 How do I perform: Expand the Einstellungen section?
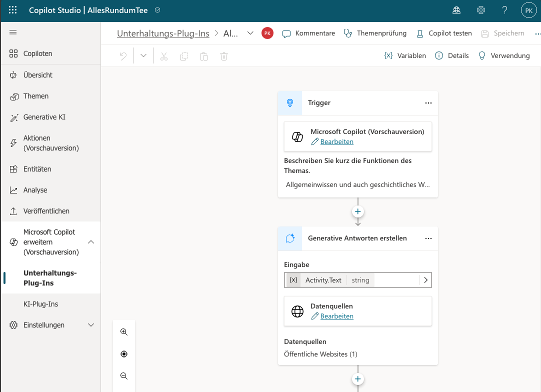point(91,325)
